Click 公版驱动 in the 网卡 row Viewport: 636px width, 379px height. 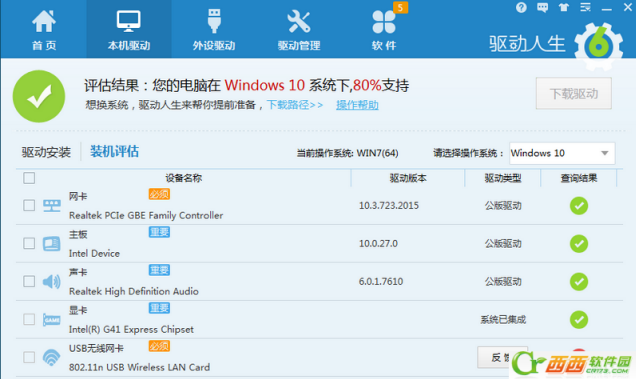coord(503,206)
